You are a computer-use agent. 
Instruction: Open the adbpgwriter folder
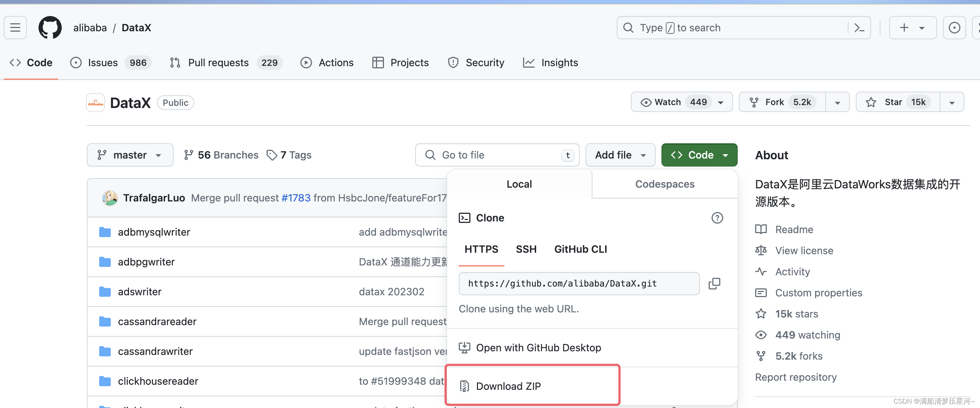coord(146,262)
